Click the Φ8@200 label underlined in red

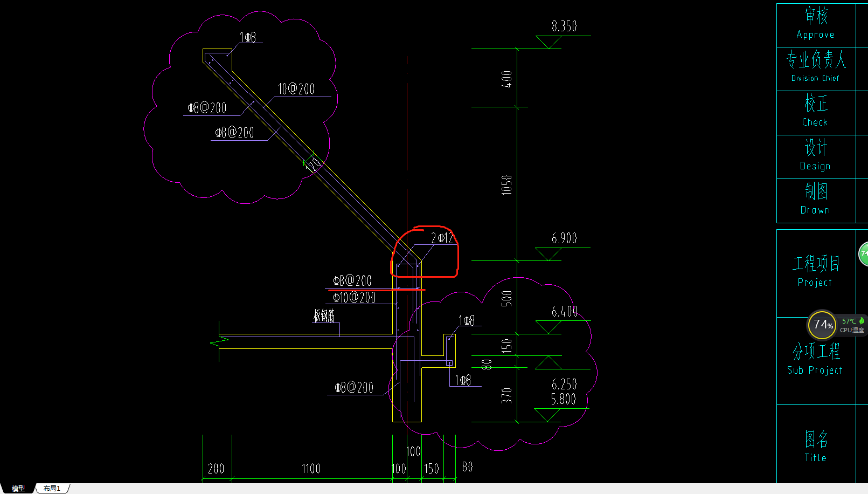pos(352,281)
